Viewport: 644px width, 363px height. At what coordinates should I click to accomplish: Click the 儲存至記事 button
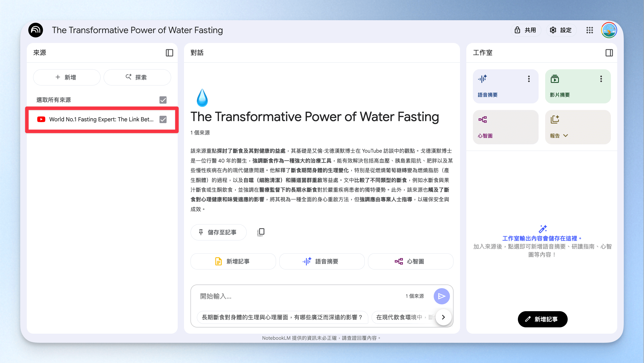coord(218,232)
